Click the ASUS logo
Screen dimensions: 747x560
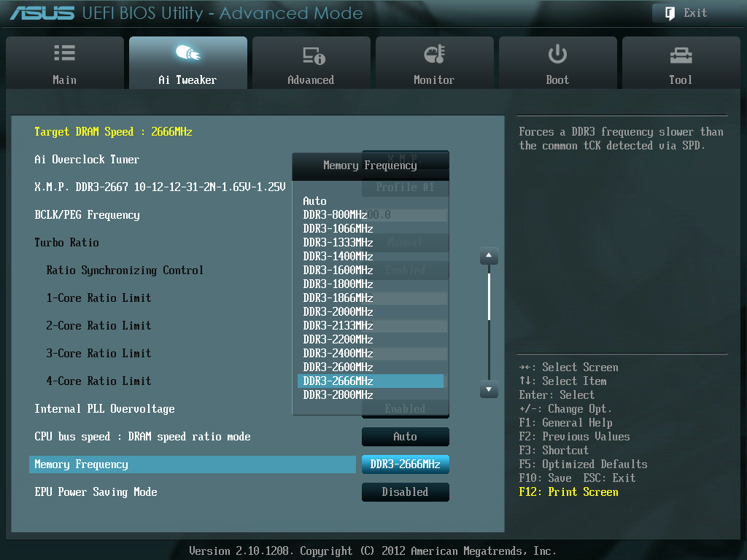(x=42, y=13)
